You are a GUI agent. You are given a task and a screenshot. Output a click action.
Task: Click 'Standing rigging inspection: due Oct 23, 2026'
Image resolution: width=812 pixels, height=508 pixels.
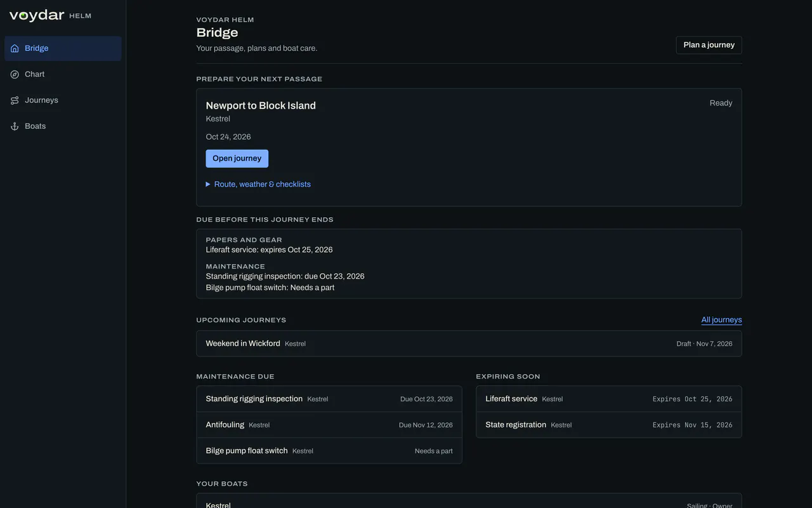coord(285,276)
